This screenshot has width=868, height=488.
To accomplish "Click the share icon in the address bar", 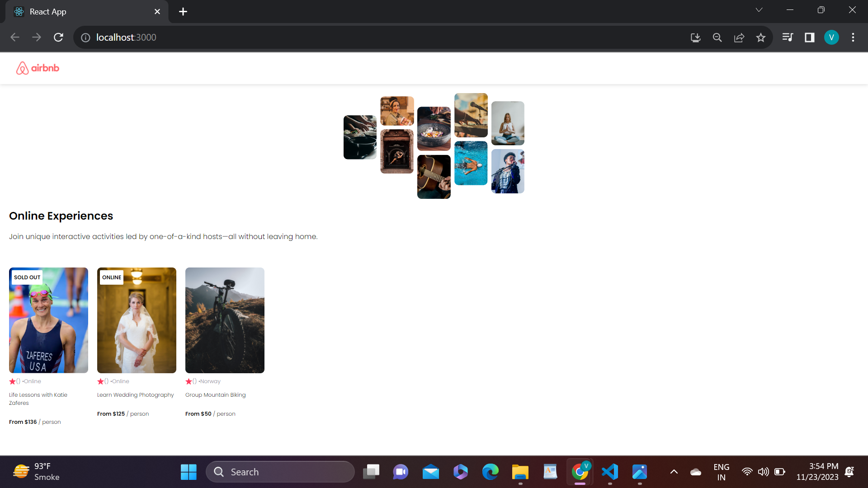I will [739, 38].
